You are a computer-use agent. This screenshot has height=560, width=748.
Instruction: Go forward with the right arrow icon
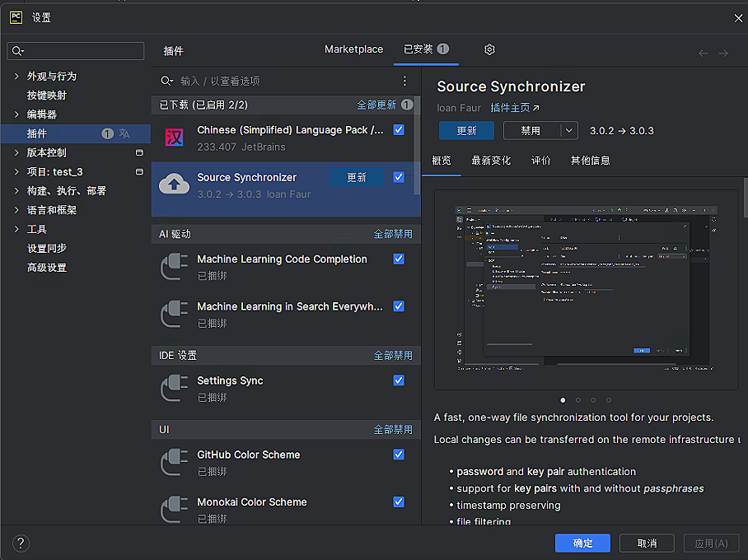click(723, 54)
